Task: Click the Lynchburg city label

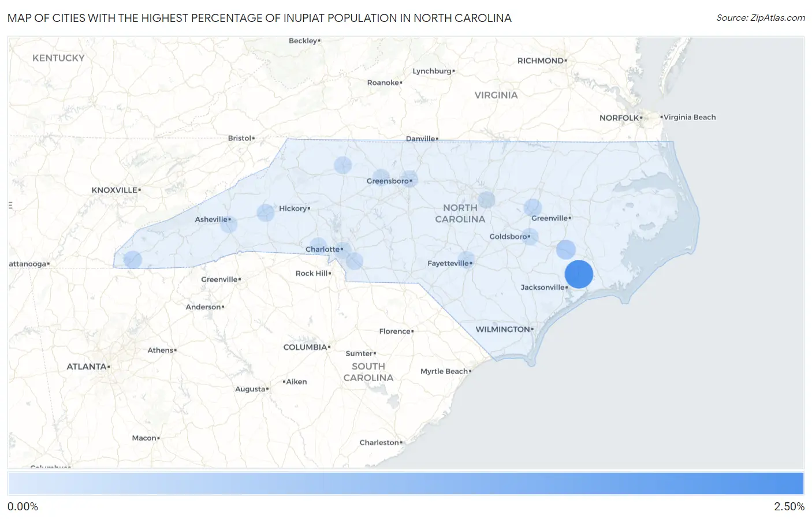Action: click(432, 71)
